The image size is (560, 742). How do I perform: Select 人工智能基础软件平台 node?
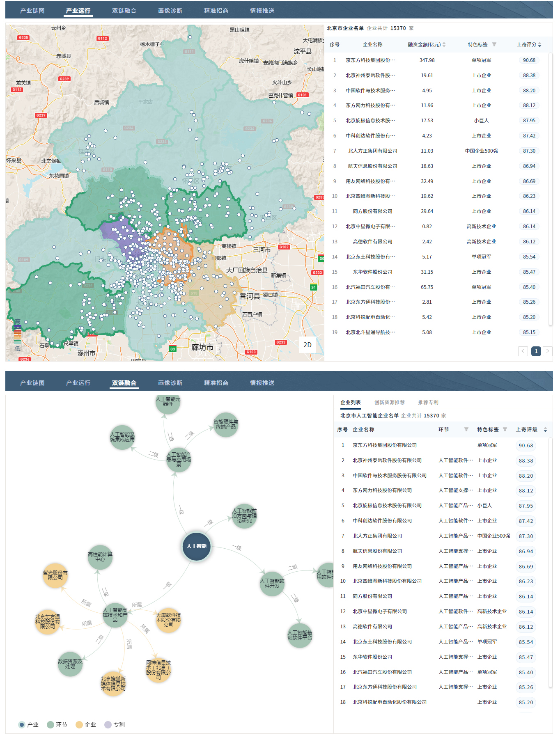tap(300, 635)
